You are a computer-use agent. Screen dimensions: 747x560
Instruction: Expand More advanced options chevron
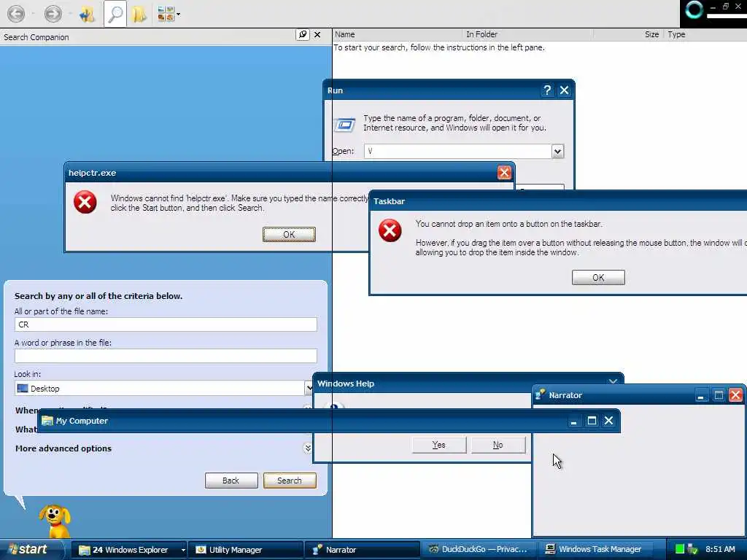point(308,448)
